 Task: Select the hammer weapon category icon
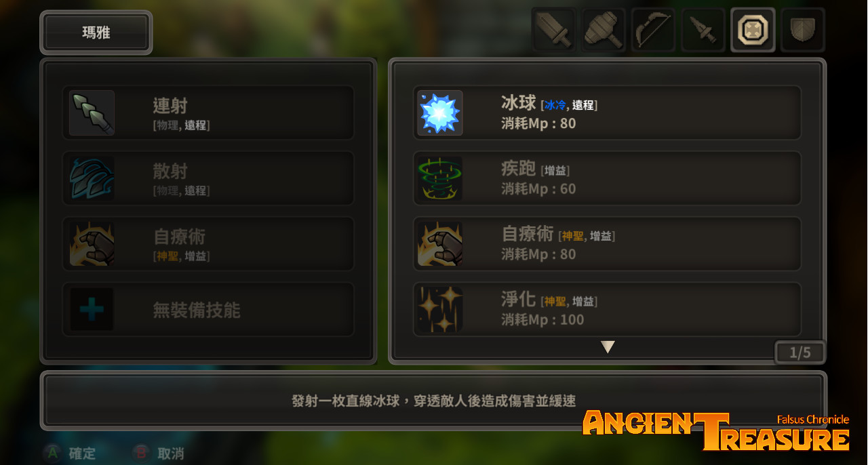point(604,30)
